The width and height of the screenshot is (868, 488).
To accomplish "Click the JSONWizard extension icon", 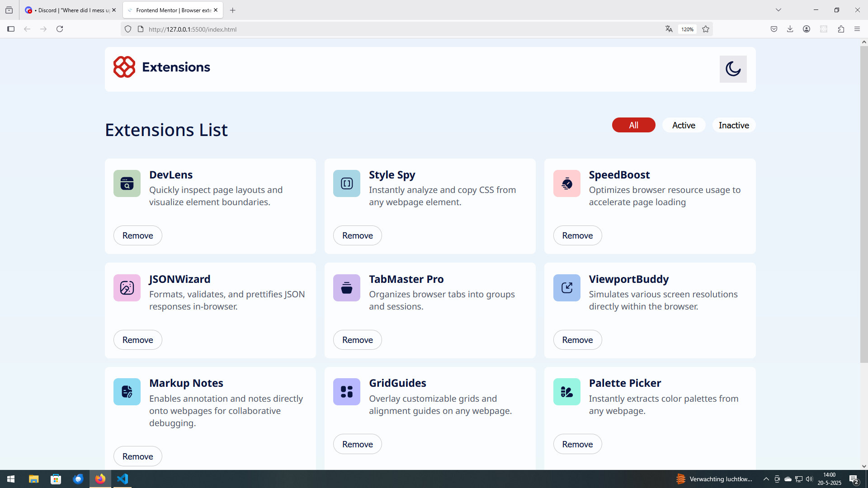I will point(127,288).
